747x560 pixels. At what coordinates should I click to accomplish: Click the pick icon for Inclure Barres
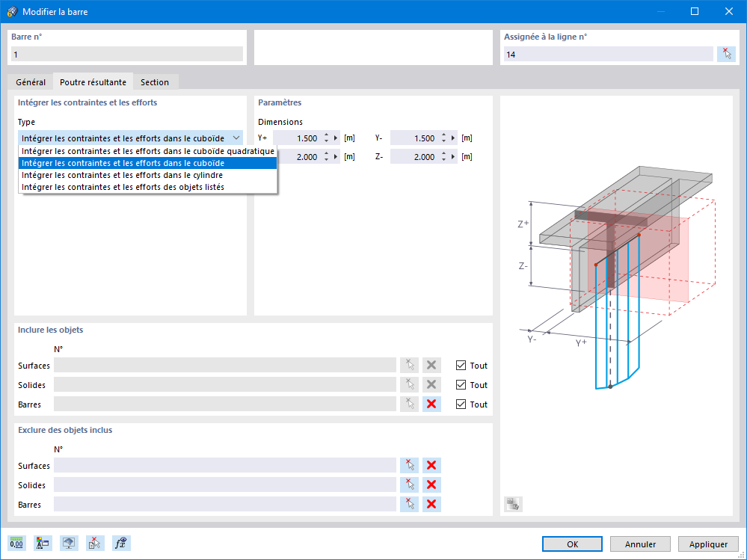tap(409, 404)
